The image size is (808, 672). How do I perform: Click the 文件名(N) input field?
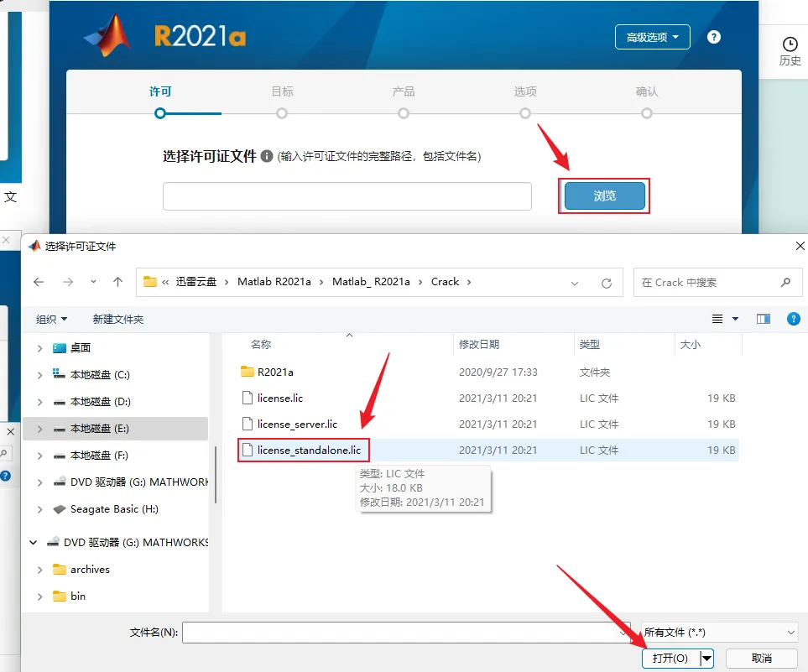tap(406, 633)
